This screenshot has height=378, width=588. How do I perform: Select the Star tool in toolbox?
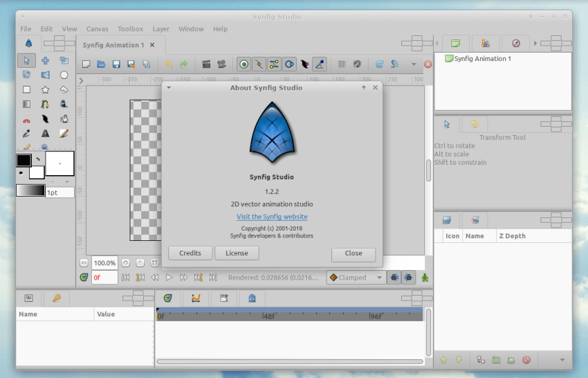click(x=45, y=89)
